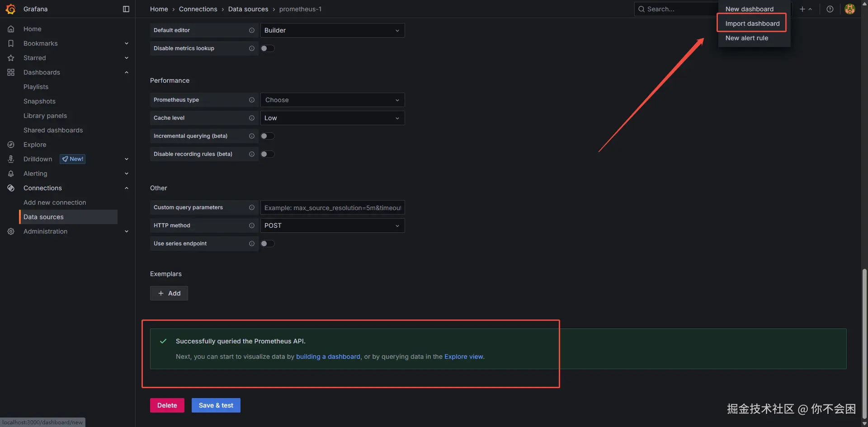Click the Delete button
Image resolution: width=868 pixels, height=427 pixels.
pyautogui.click(x=167, y=405)
